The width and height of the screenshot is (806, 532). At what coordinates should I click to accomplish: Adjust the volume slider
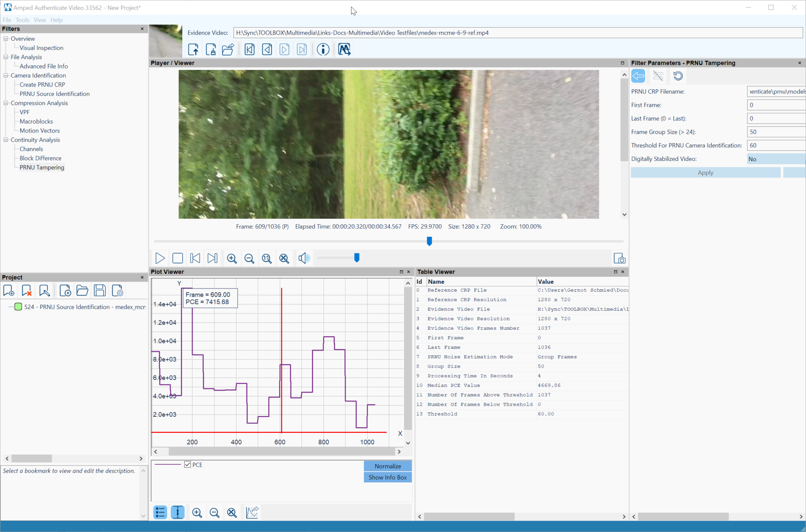[356, 258]
